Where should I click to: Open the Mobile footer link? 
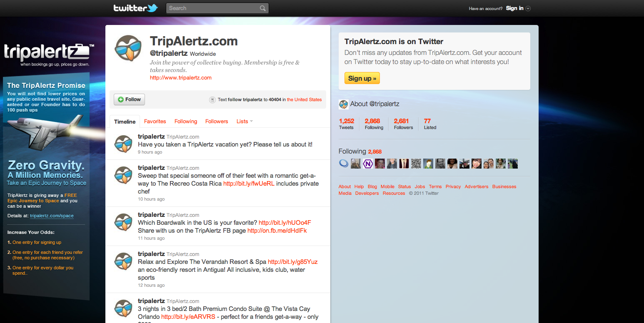click(x=387, y=187)
